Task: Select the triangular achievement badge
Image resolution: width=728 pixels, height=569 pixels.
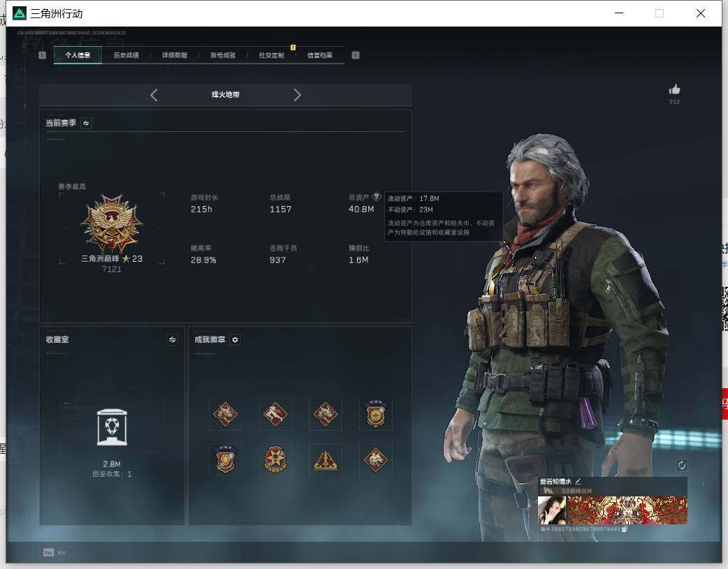Action: click(326, 459)
